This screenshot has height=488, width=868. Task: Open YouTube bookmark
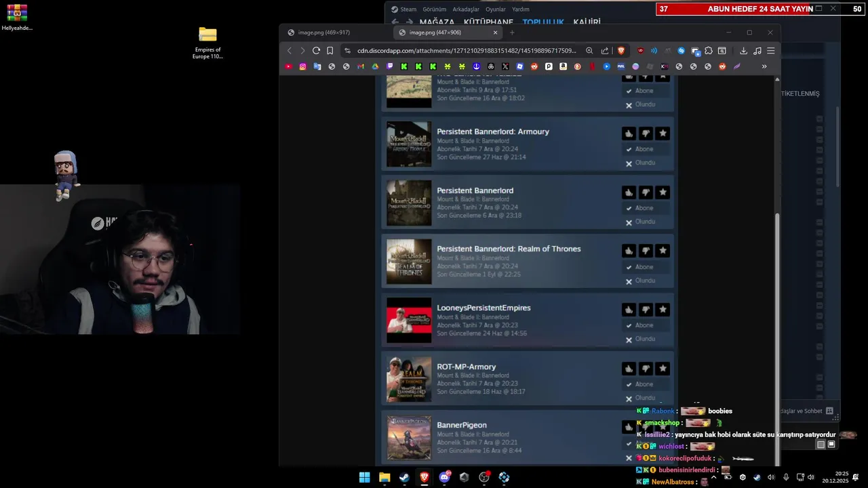click(x=288, y=66)
